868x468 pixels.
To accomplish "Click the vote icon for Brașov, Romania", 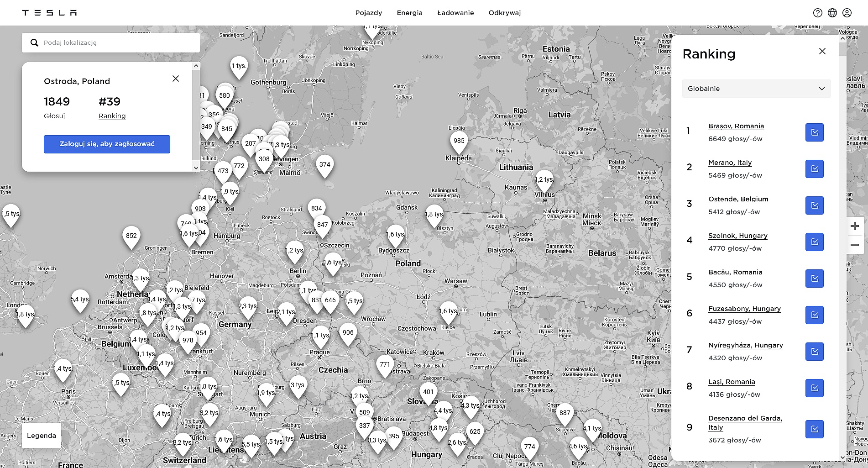I will point(815,132).
